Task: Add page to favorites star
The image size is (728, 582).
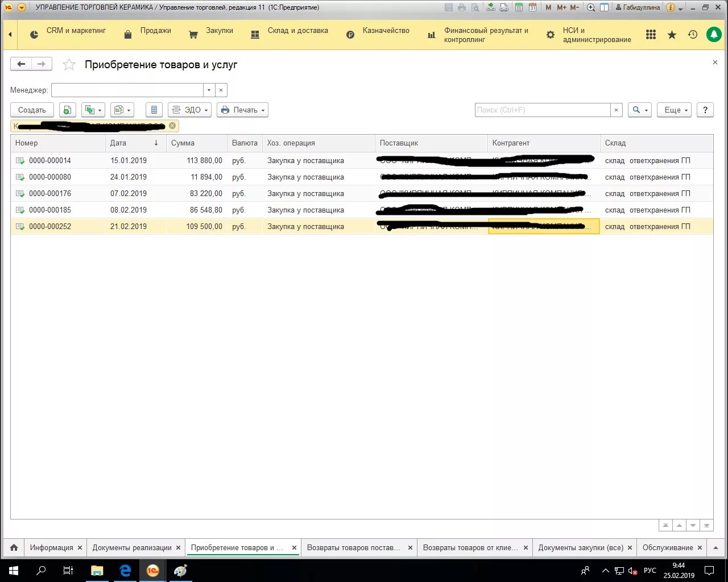Action: pyautogui.click(x=69, y=65)
